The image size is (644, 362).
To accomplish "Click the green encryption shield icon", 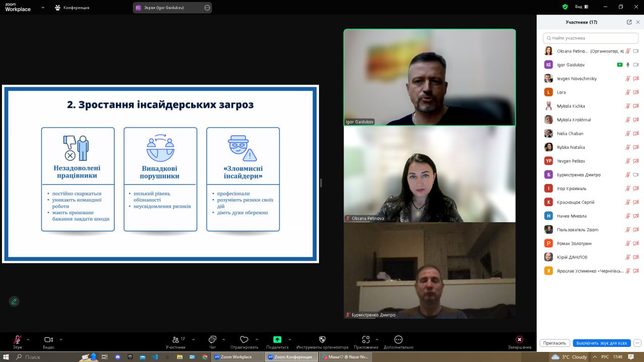I will click(x=565, y=7).
